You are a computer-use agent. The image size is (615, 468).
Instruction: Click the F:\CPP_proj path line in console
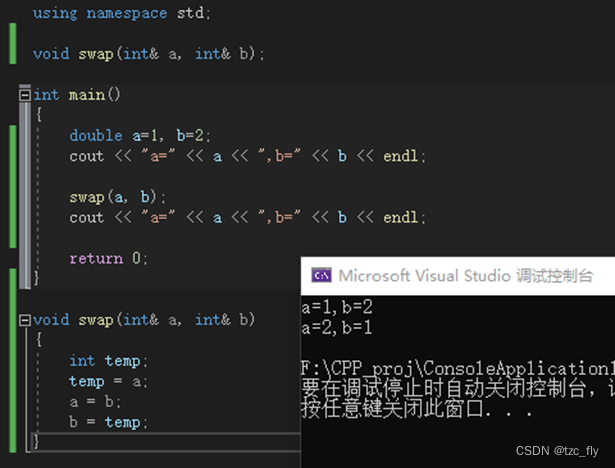point(458,368)
